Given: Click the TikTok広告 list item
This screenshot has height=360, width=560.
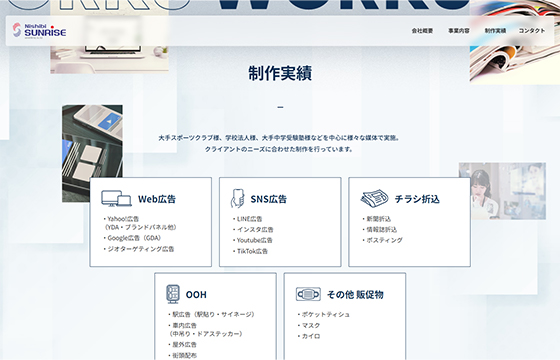Looking at the screenshot, I should click(250, 251).
